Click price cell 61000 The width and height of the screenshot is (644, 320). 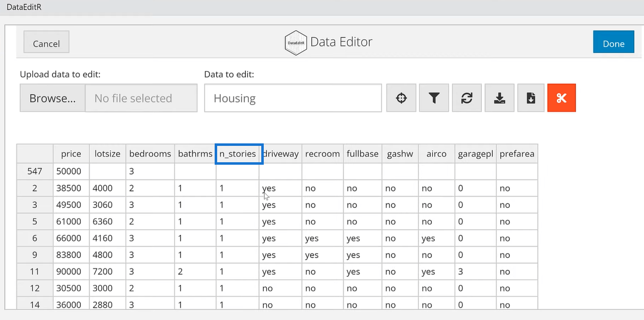[x=71, y=221]
